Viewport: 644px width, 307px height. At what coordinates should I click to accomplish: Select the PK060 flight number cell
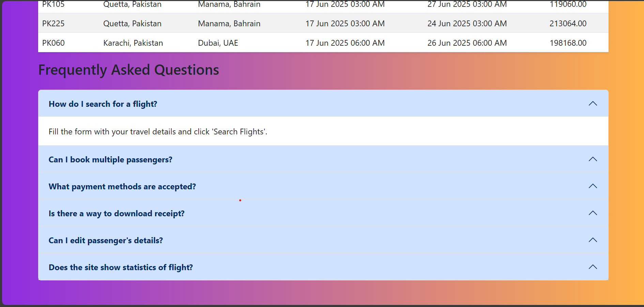[x=53, y=43]
